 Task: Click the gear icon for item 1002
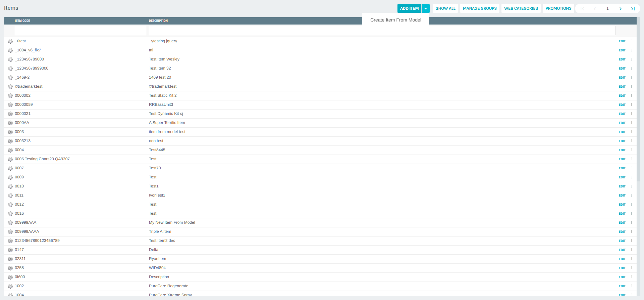(10, 286)
